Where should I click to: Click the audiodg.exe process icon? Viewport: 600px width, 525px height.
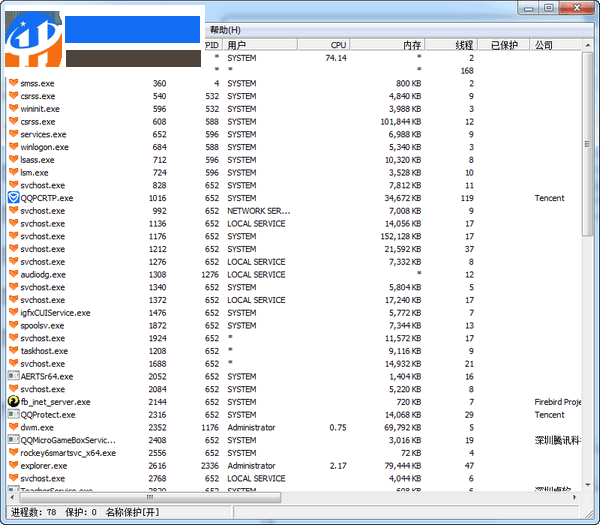click(13, 274)
